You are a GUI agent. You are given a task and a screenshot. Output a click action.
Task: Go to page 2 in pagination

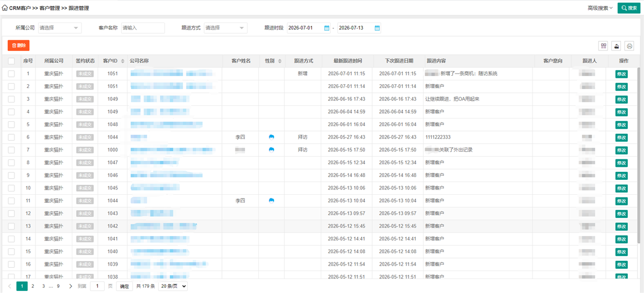pos(33,287)
